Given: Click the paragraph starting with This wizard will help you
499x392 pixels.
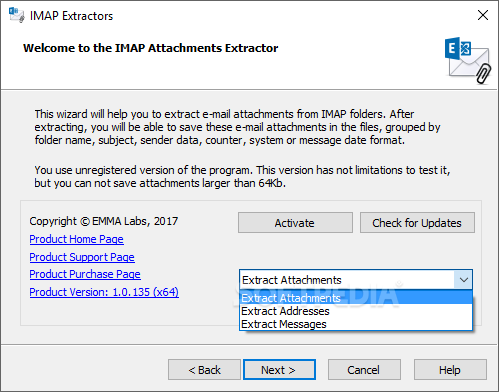Looking at the screenshot, I should pyautogui.click(x=237, y=127).
